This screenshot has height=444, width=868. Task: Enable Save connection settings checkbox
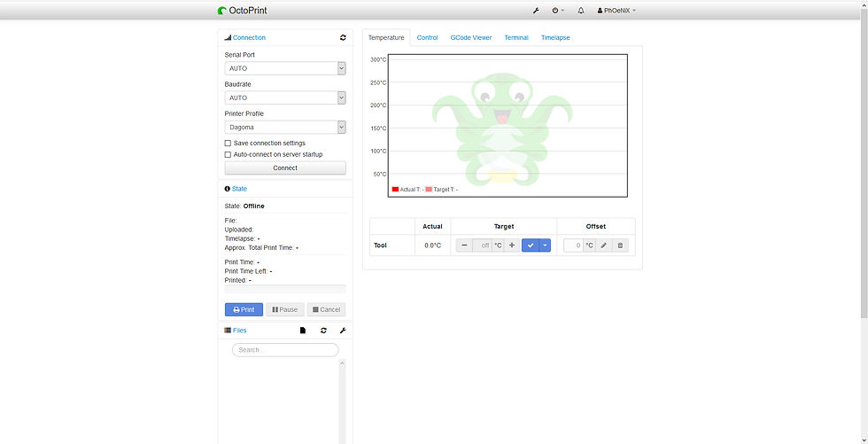coord(228,143)
